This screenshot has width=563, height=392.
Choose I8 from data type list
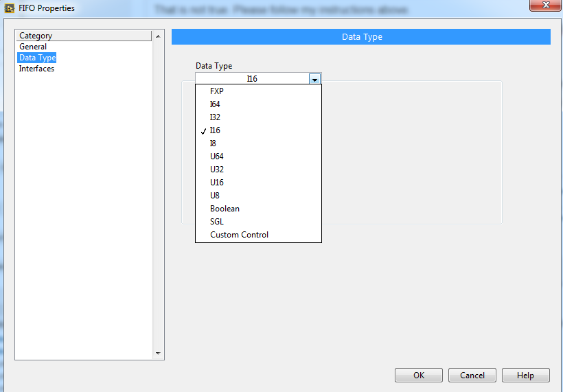258,143
